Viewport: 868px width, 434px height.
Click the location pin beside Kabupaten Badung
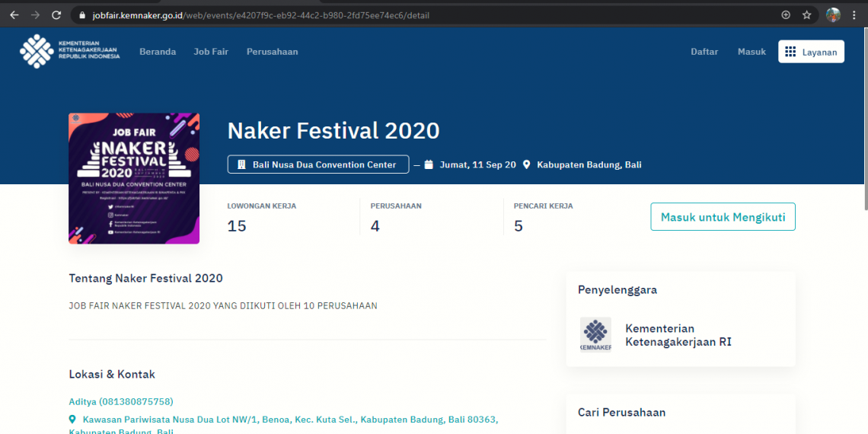(x=526, y=164)
